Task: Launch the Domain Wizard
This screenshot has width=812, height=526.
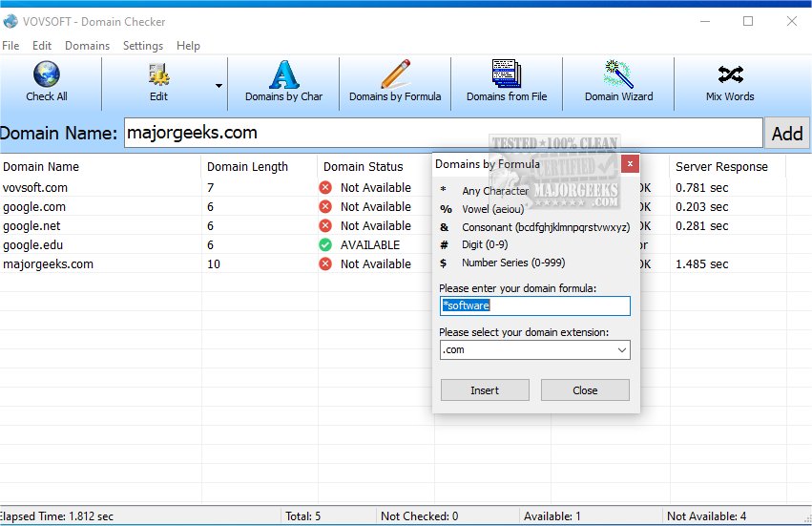Action: [619, 83]
